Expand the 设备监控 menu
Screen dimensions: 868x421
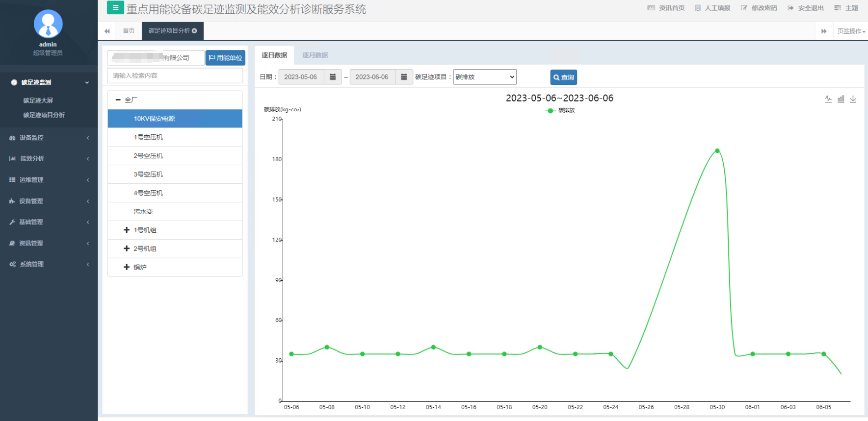(x=49, y=138)
